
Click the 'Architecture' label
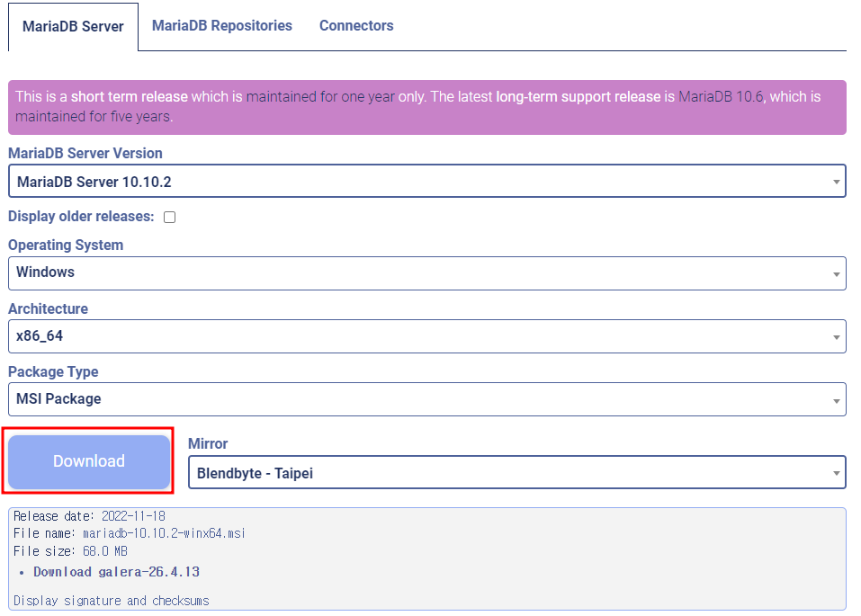coord(49,308)
